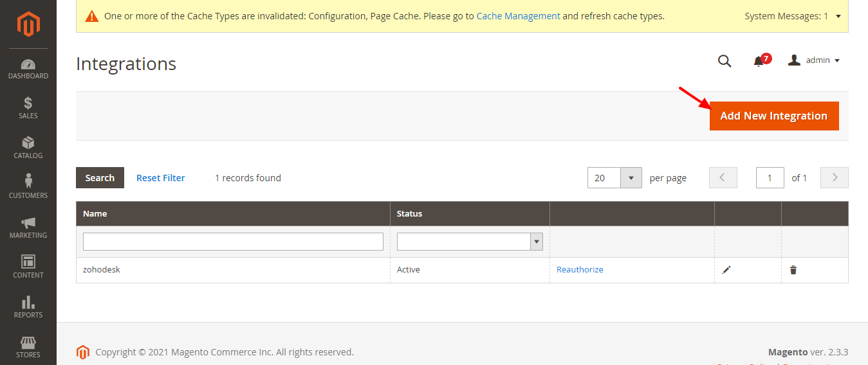868x365 pixels.
Task: Click Add New Integration button
Action: (773, 116)
